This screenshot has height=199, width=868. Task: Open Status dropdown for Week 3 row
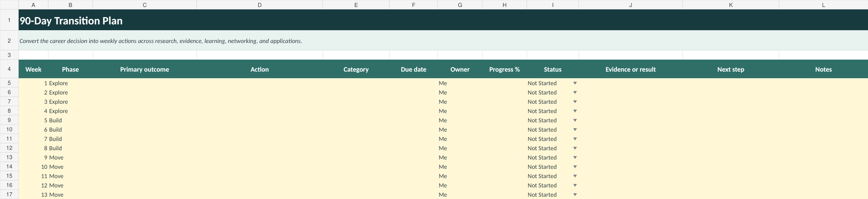(575, 102)
